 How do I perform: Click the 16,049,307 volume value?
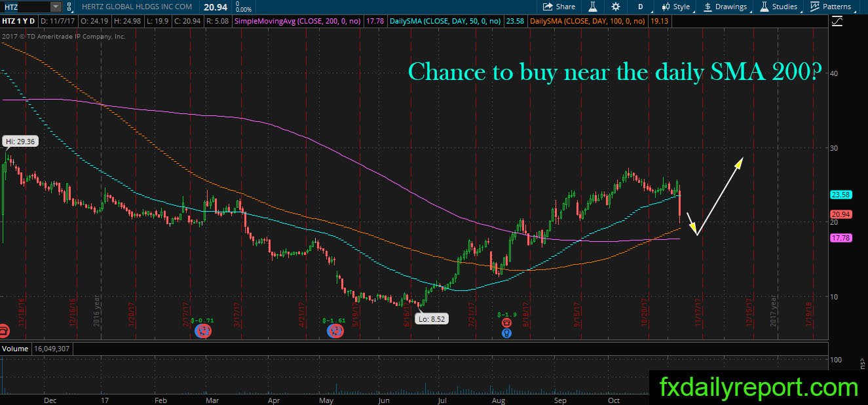[50, 349]
